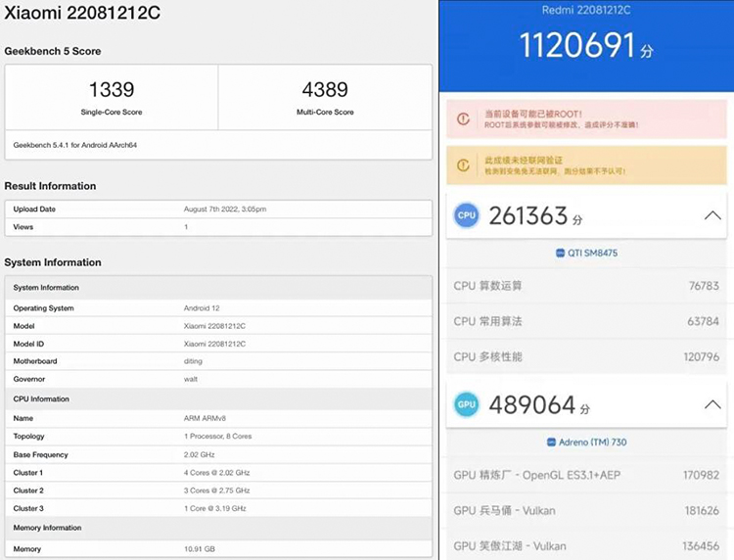The image size is (734, 560).
Task: Click Cluster 2 value 3 Cores @ 2.75 GHz
Action: pos(216,490)
